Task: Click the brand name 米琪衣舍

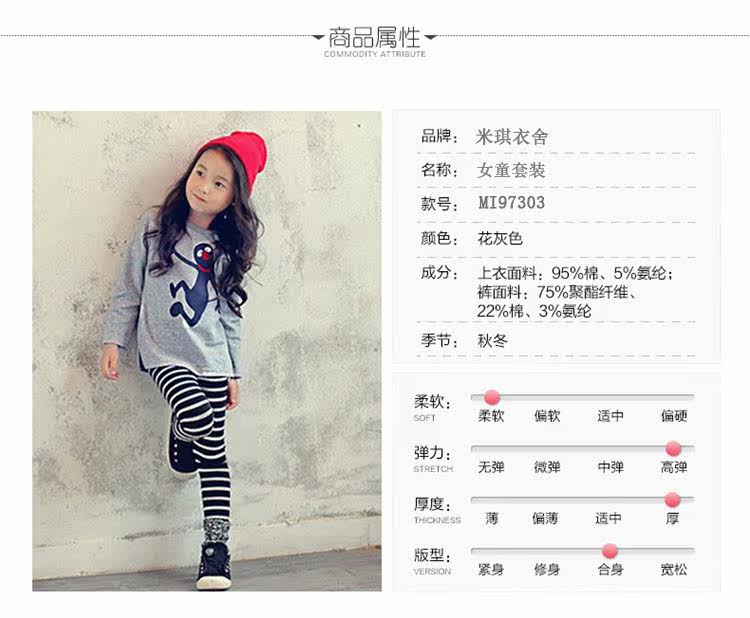Action: click(x=511, y=137)
